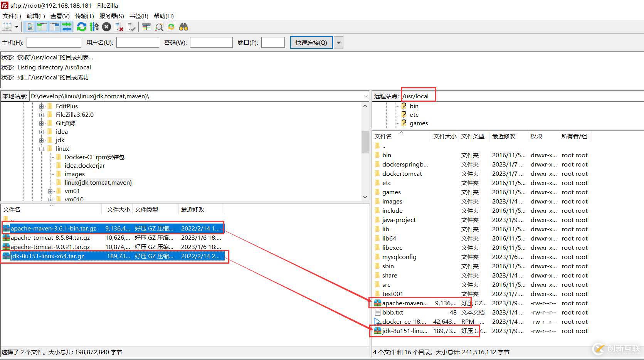Image resolution: width=644 pixels, height=360 pixels.
Task: Sort remote list by 文件名 column
Action: (x=401, y=136)
